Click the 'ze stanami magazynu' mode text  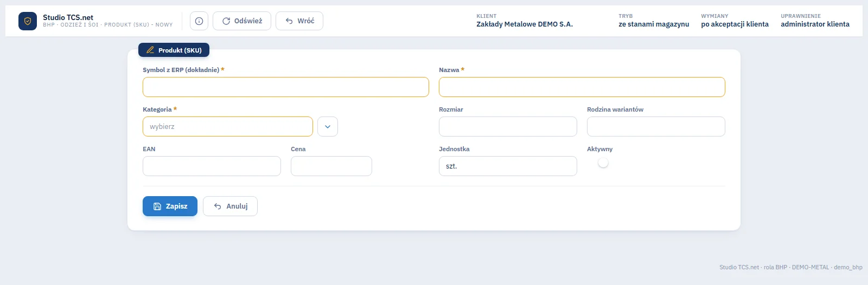654,24
